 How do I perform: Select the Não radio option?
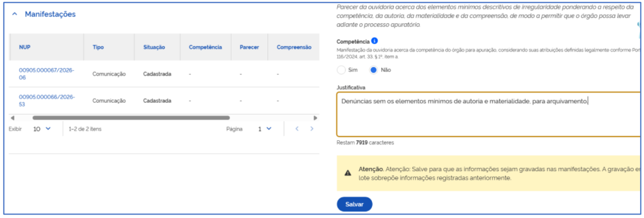pyautogui.click(x=373, y=70)
